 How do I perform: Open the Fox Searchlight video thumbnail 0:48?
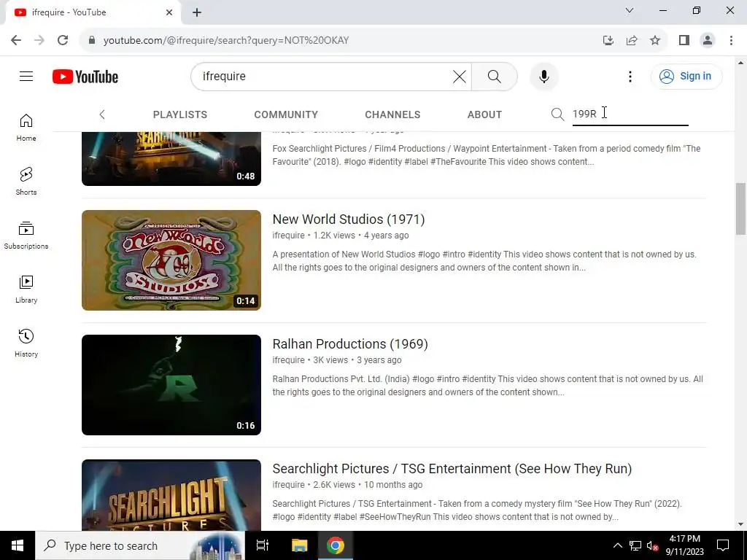(171, 158)
